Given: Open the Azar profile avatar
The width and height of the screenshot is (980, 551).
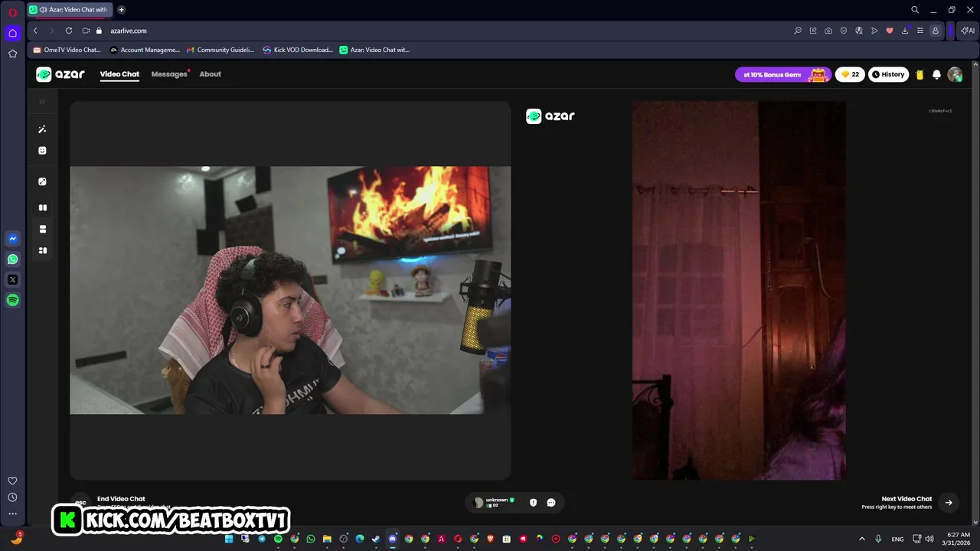Looking at the screenshot, I should coord(955,74).
